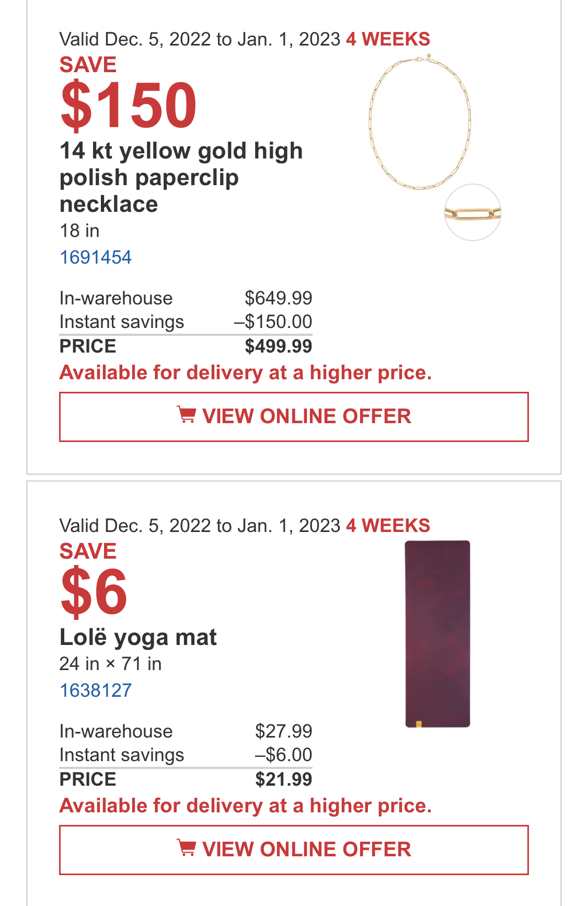Click the gold paperclip necklace image

[x=420, y=121]
